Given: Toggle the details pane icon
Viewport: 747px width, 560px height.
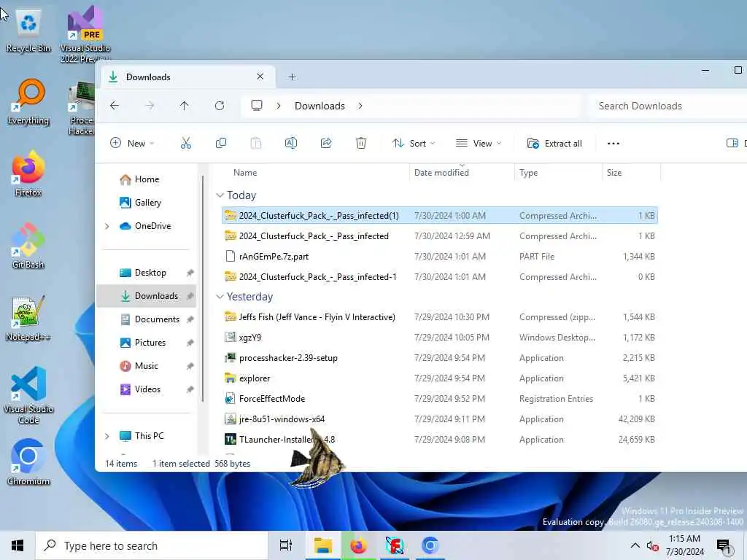Looking at the screenshot, I should (x=732, y=143).
